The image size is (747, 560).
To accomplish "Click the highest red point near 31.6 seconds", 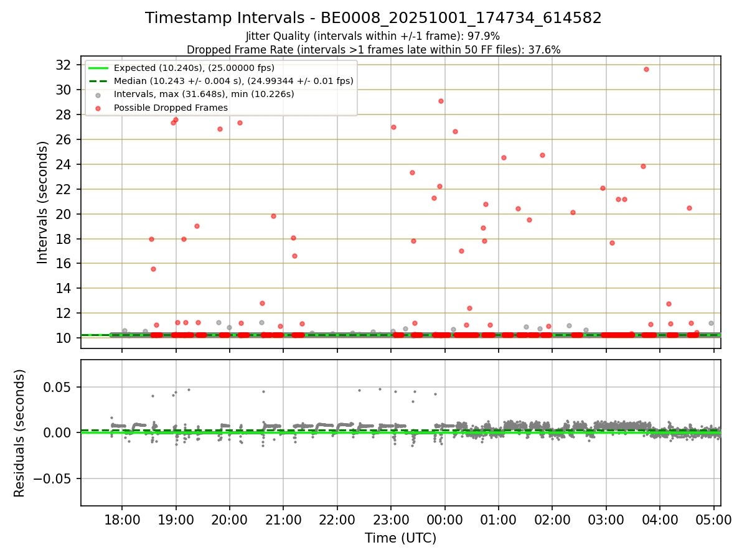I will 646,69.
